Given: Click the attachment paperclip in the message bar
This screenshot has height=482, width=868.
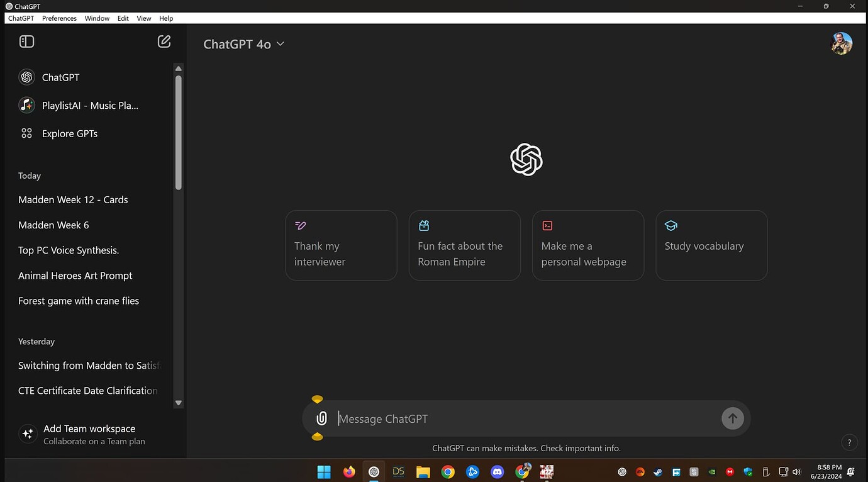Looking at the screenshot, I should [x=321, y=418].
